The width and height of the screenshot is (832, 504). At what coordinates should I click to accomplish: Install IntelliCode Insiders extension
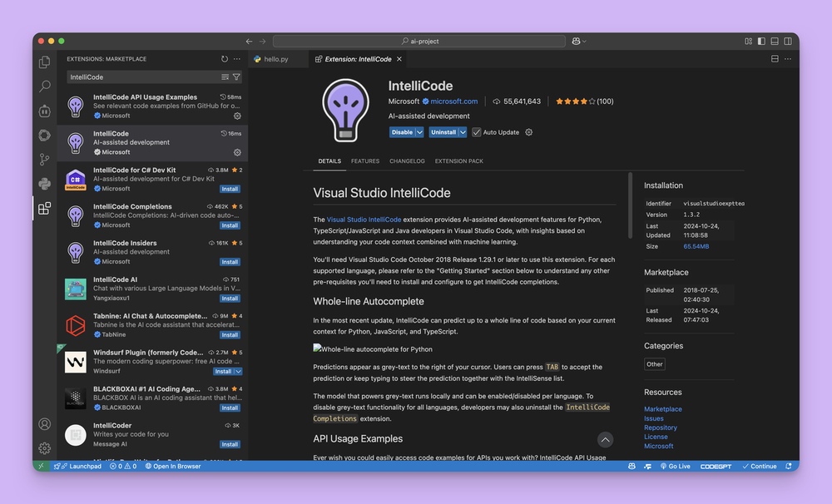click(x=230, y=262)
